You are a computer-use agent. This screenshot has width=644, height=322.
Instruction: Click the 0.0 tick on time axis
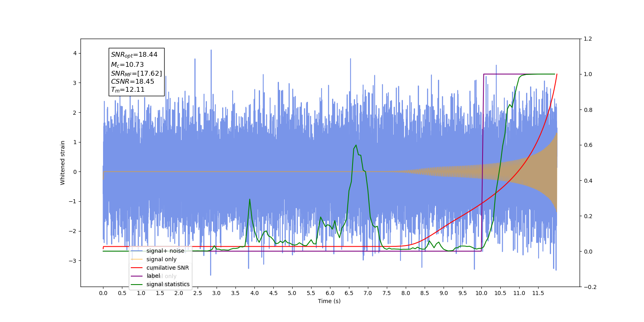tap(103, 293)
